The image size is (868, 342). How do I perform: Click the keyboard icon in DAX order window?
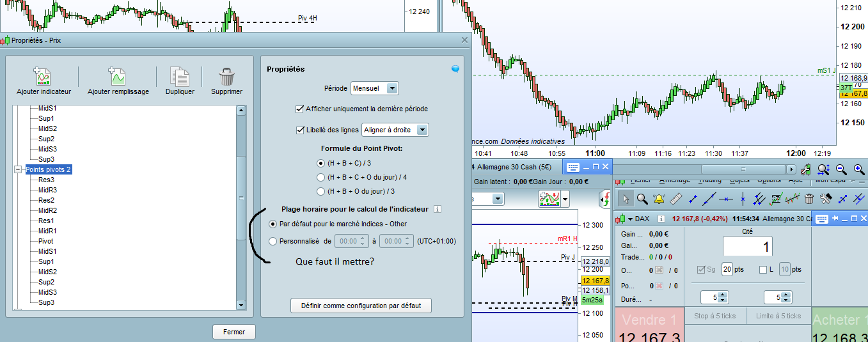[822, 219]
